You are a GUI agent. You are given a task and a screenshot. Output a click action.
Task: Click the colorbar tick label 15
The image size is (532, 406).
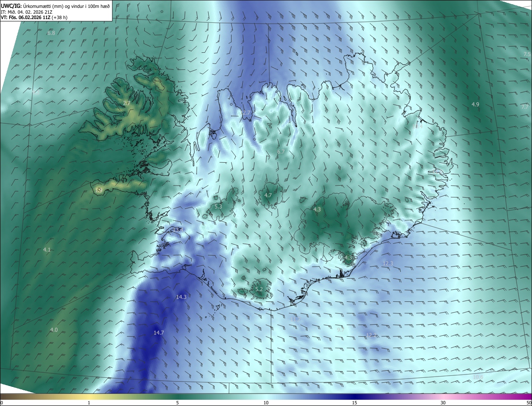355,403
